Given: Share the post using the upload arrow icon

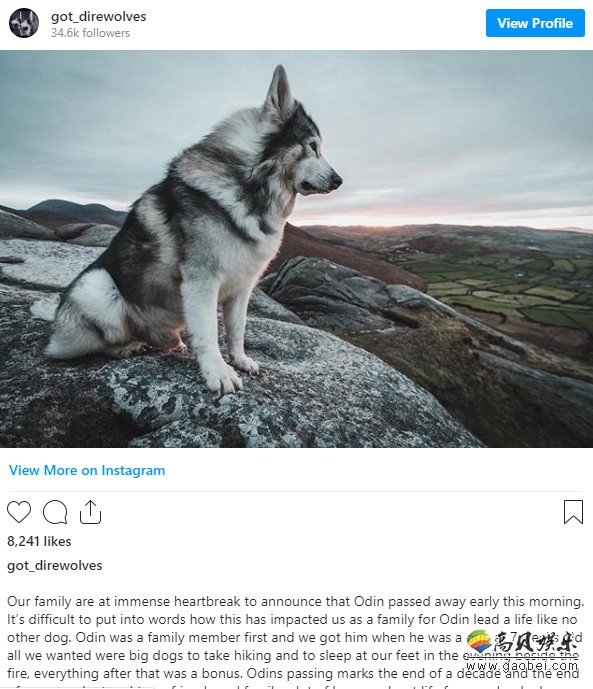Looking at the screenshot, I should [x=90, y=512].
